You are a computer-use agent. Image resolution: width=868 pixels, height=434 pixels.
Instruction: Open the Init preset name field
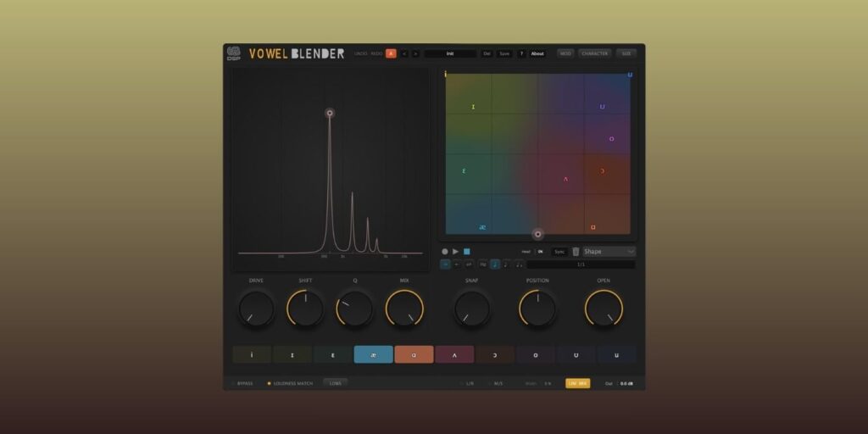pos(450,53)
